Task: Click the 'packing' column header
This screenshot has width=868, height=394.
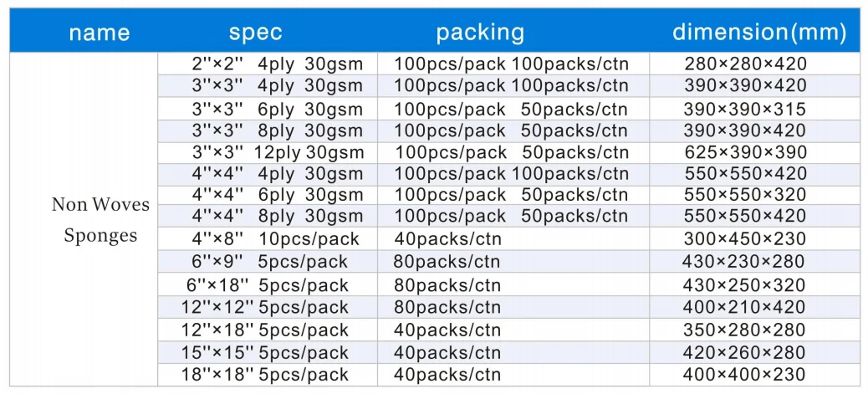Action: pos(480,33)
